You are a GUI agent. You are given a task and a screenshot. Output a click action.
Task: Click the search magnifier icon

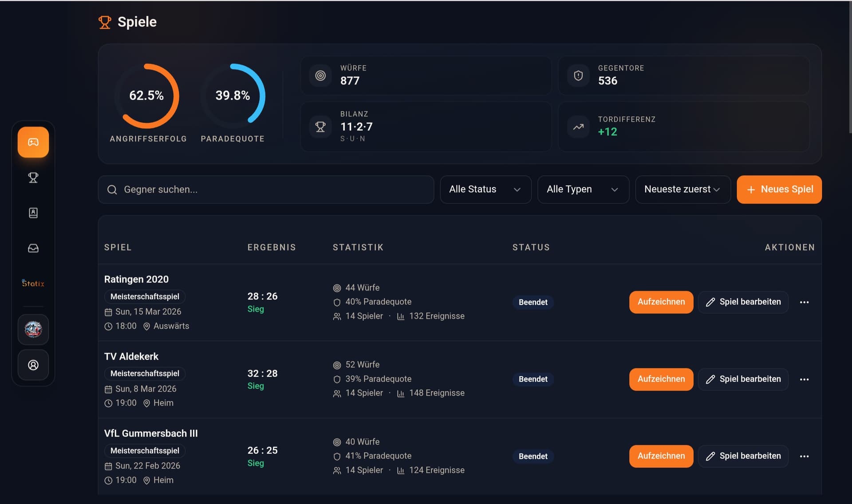click(112, 190)
